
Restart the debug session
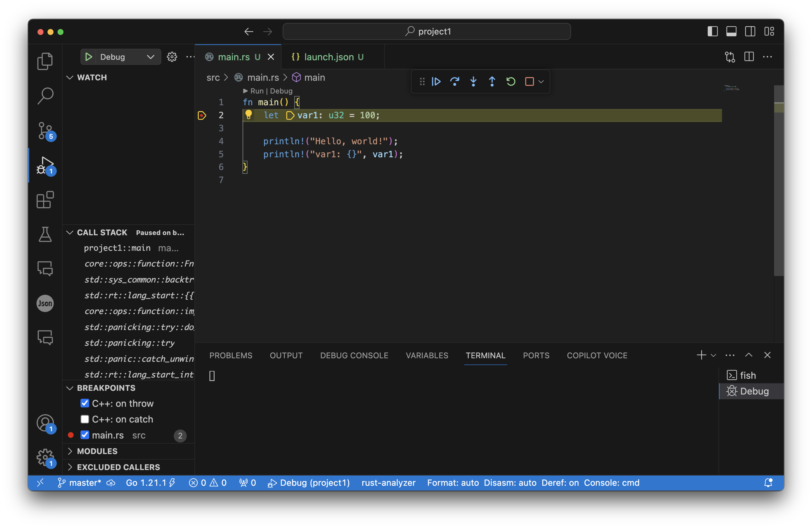511,81
